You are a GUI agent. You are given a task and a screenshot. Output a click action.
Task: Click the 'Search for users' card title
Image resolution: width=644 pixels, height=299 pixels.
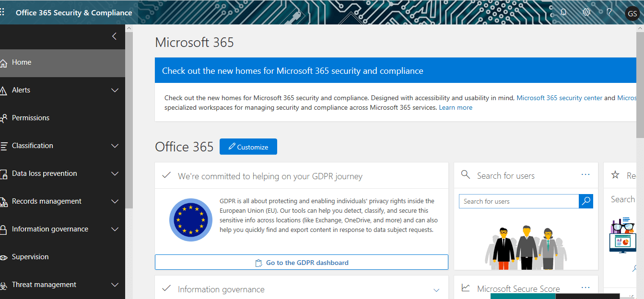[x=506, y=176]
